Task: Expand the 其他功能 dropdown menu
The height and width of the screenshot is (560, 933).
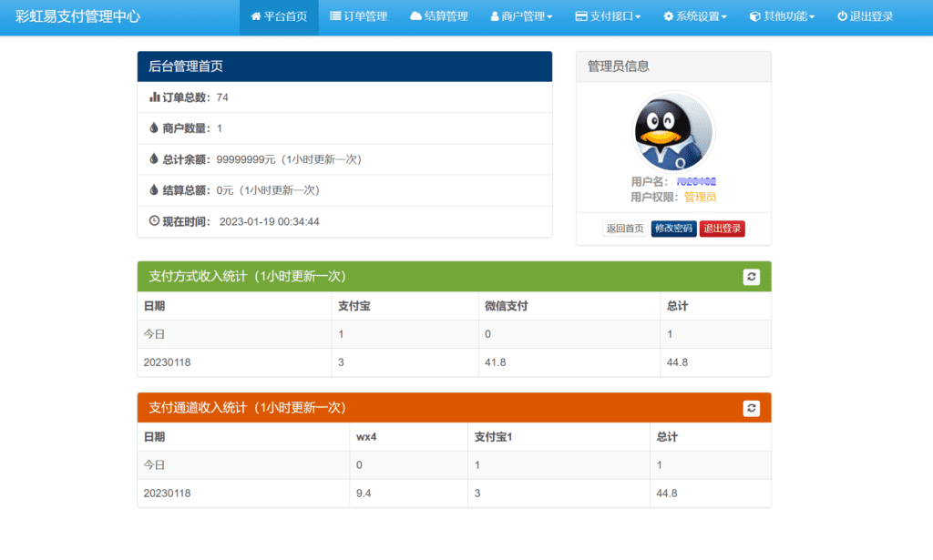Action: [x=781, y=16]
